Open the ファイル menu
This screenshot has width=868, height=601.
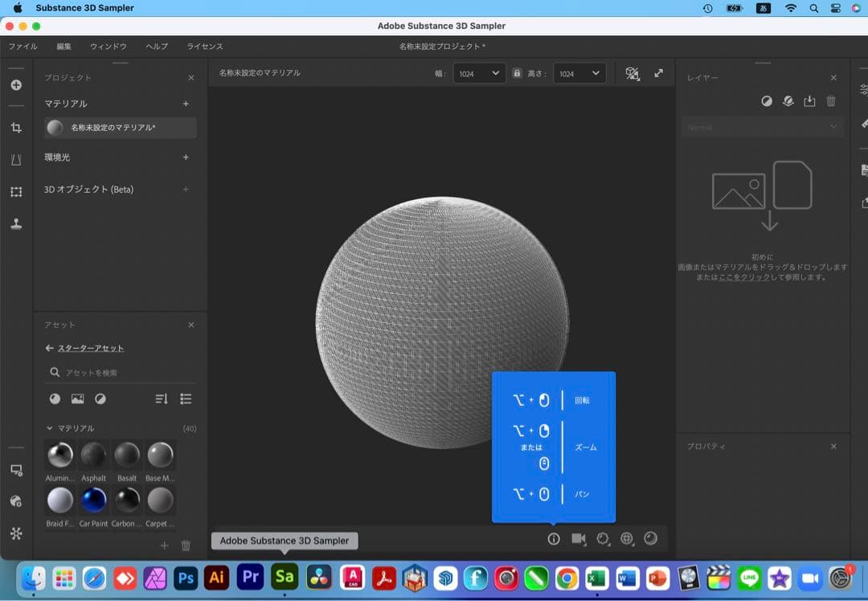click(x=23, y=46)
